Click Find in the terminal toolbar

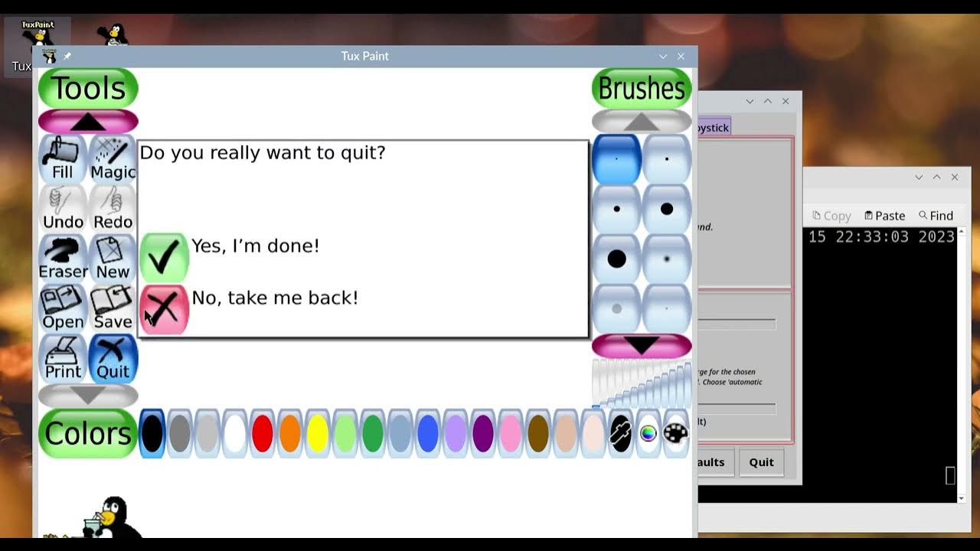pyautogui.click(x=936, y=216)
